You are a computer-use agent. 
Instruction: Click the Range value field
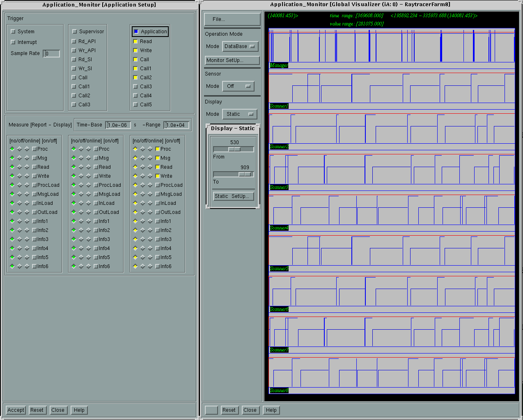[x=177, y=125]
